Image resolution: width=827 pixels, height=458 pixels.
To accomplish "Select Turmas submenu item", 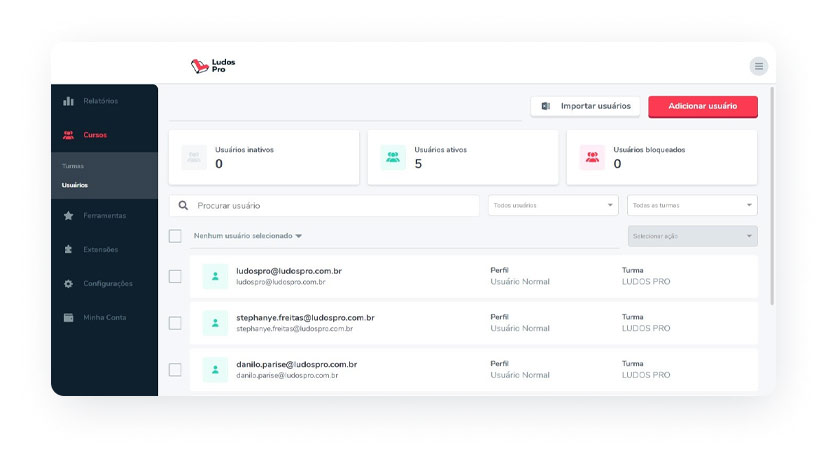I will coord(73,166).
